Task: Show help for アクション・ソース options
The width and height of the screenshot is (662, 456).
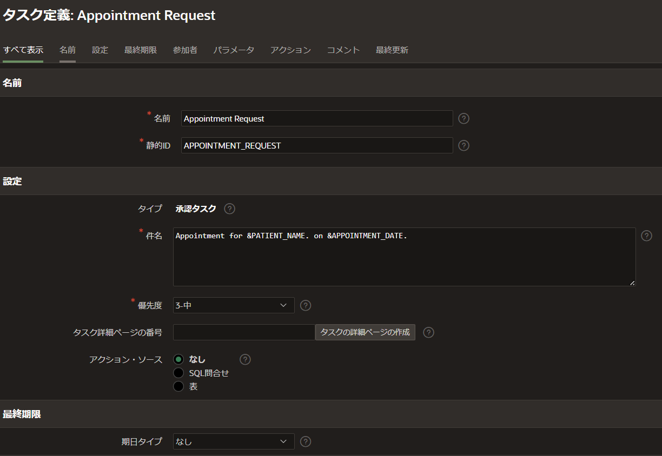Action: coord(245,359)
